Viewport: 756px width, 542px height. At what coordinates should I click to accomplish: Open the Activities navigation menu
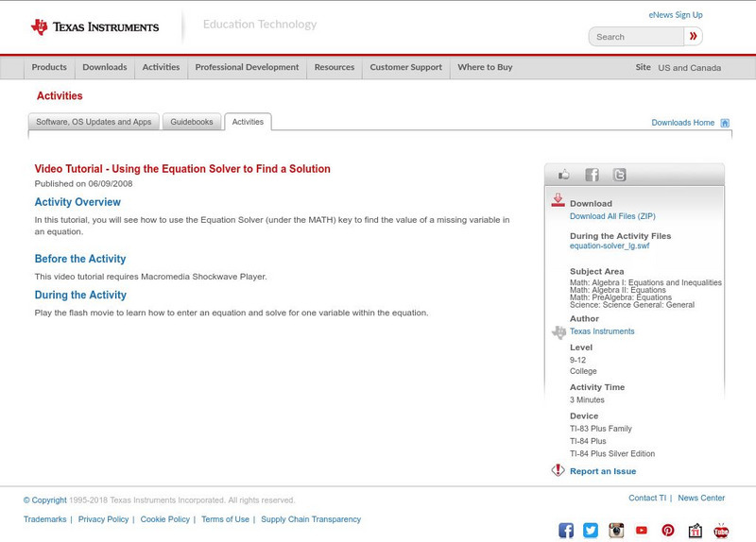coord(161,67)
